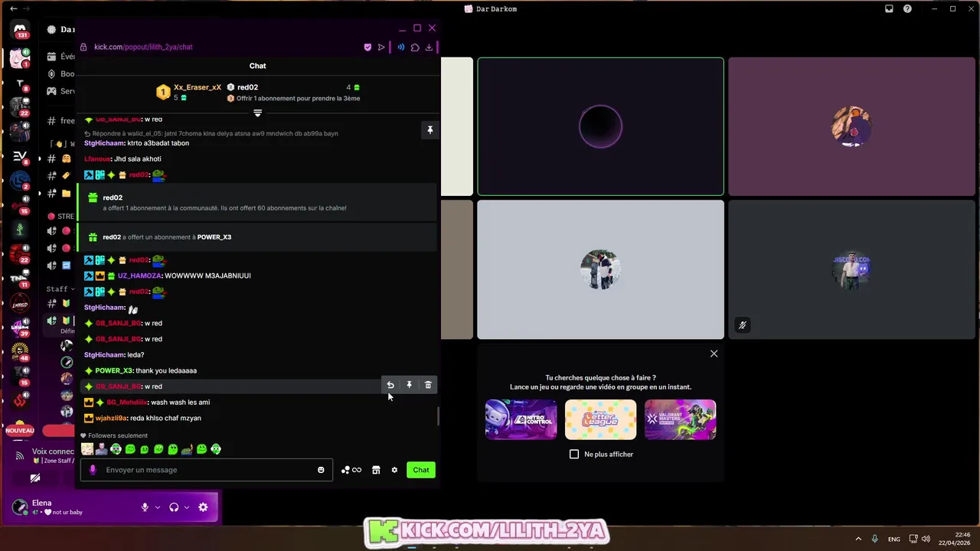Image resolution: width=980 pixels, height=551 pixels.
Task: Click Envoyer un message input field
Action: [207, 470]
